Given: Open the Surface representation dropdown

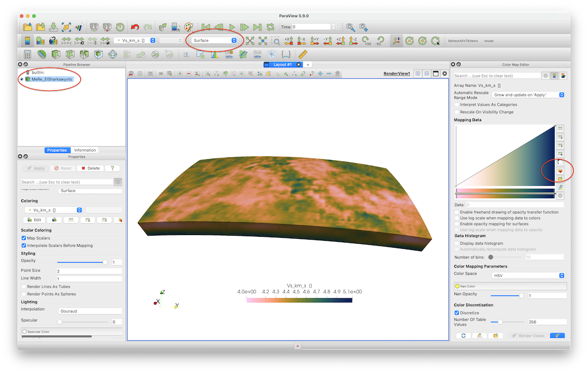Looking at the screenshot, I should click(215, 40).
